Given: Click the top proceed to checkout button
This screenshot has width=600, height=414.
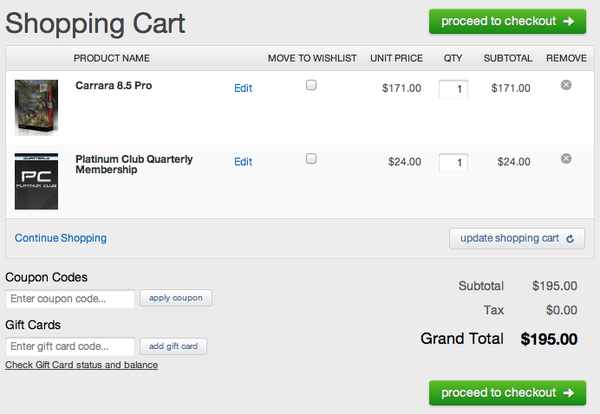Looking at the screenshot, I should pyautogui.click(x=507, y=21).
